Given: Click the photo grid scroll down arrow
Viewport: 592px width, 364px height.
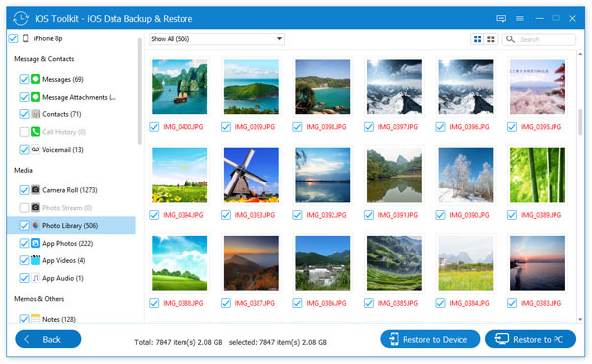Looking at the screenshot, I should pos(580,319).
